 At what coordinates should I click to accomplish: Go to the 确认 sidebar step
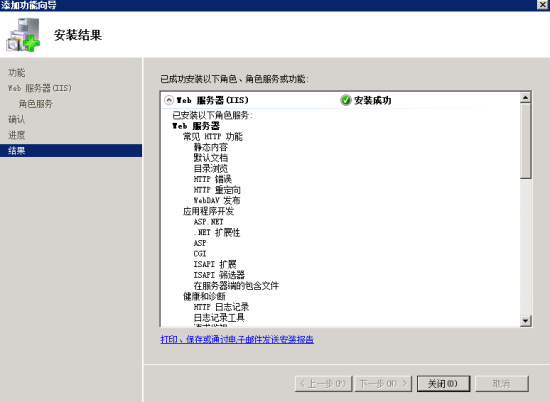(16, 120)
